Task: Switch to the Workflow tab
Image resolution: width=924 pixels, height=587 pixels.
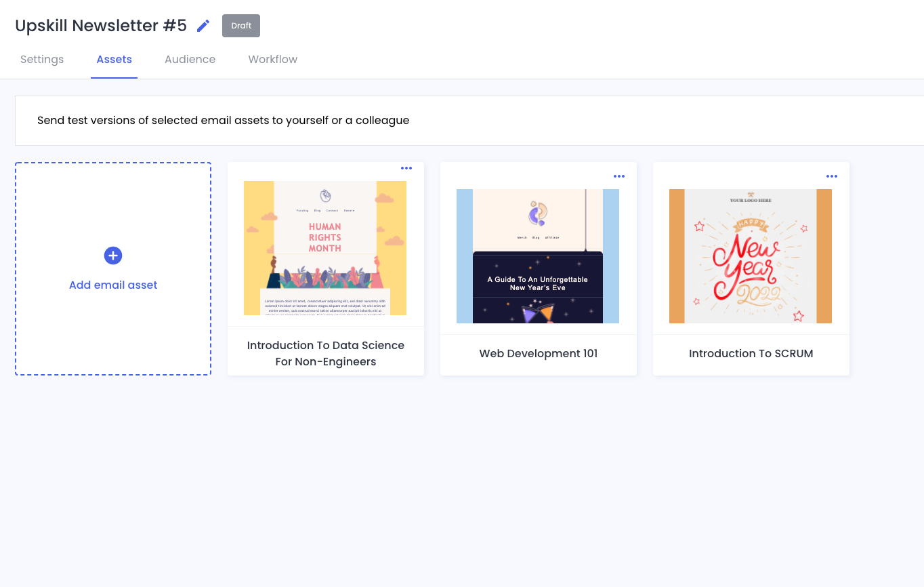Action: click(272, 60)
